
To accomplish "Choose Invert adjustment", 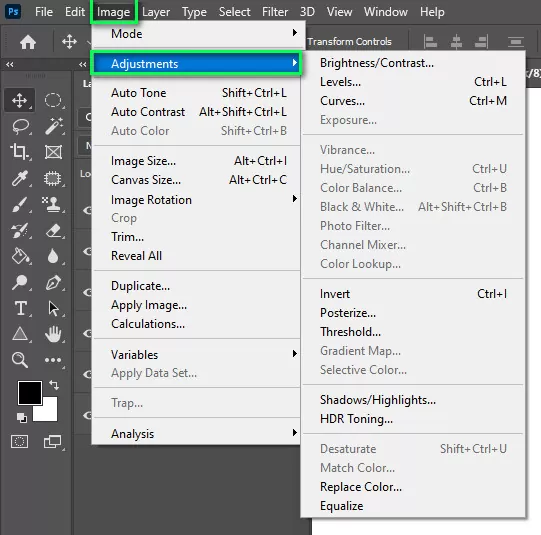I will 413,294.
